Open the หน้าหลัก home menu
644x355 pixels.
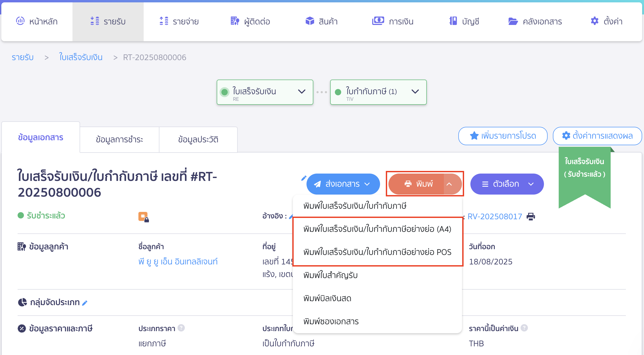[x=37, y=21]
